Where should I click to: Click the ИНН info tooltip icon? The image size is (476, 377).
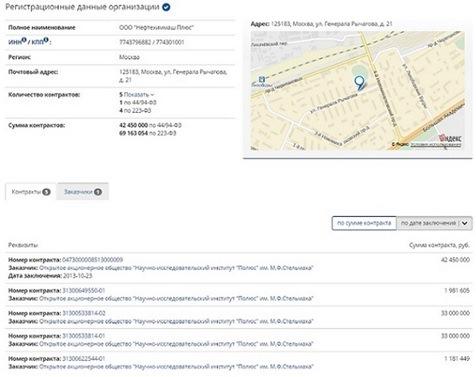click(x=24, y=40)
